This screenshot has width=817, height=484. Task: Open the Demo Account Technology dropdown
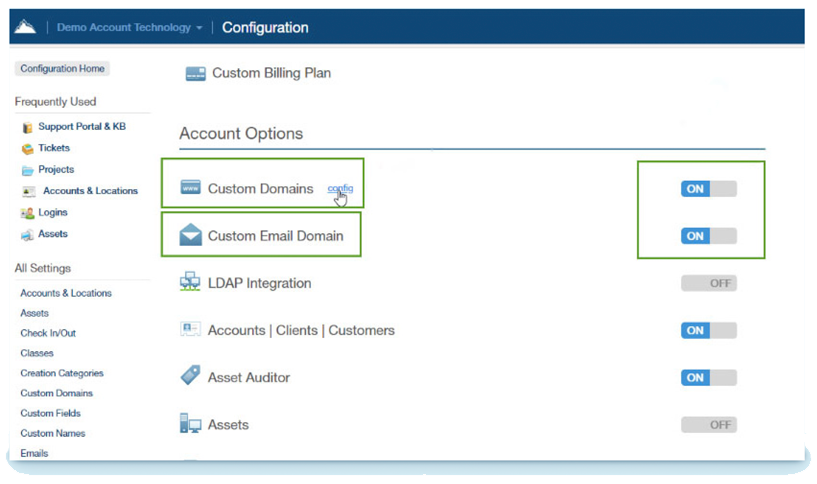[129, 28]
